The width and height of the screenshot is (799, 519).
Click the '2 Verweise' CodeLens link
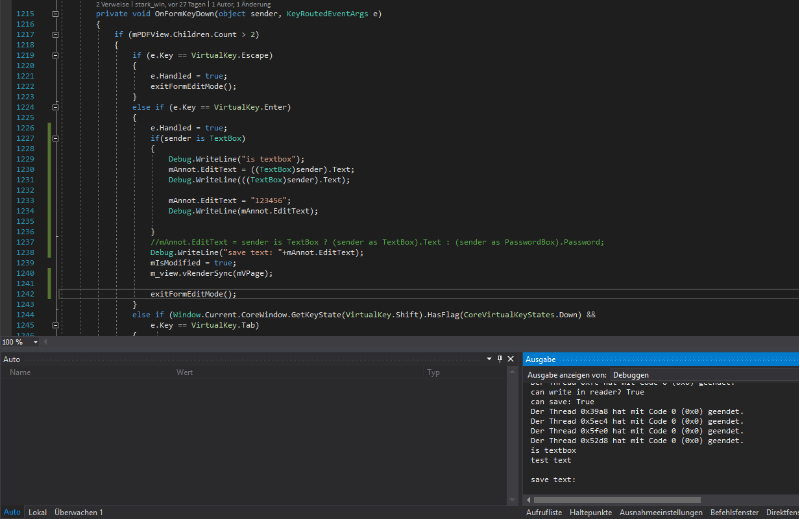coord(114,4)
